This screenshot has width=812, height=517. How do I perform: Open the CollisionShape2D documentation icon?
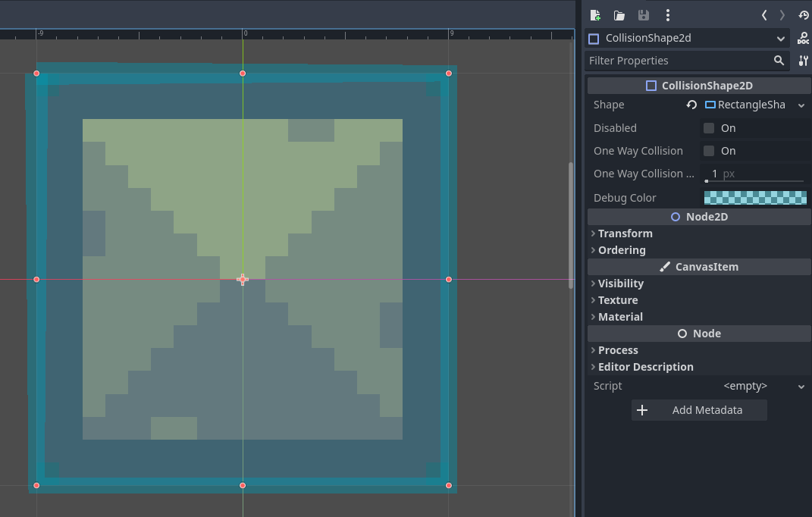[x=803, y=38]
